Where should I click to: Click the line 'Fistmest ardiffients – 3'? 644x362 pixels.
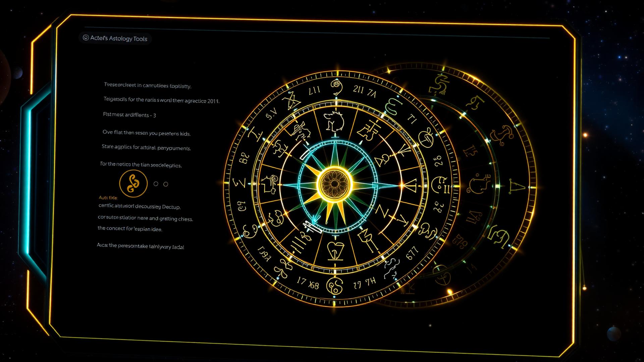(x=129, y=115)
